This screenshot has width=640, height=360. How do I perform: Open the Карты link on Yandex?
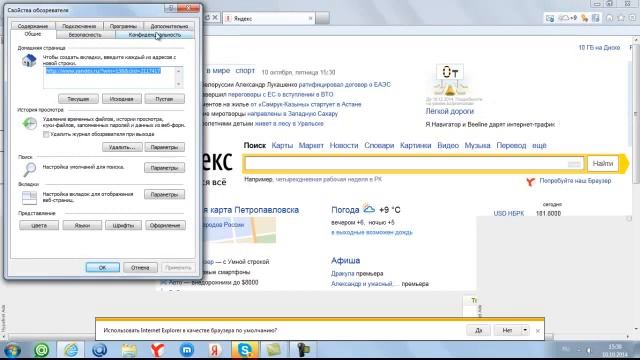point(282,145)
